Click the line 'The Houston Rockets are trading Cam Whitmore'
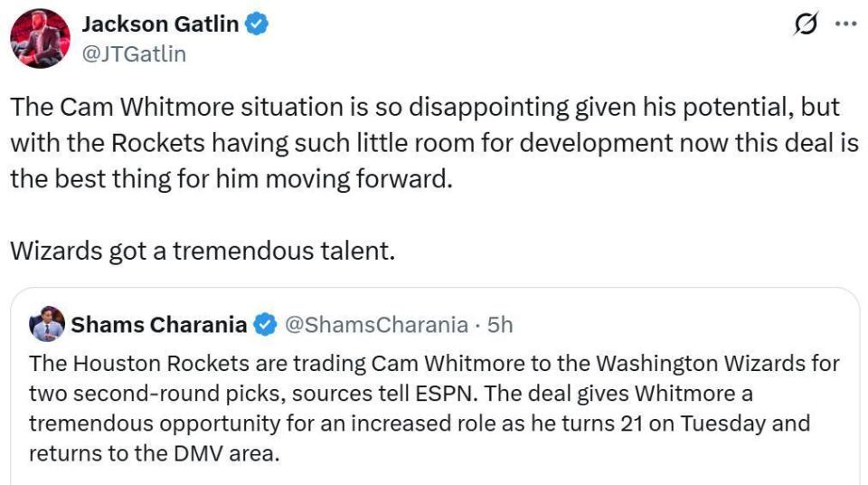This screenshot has width=868, height=485. [435, 364]
